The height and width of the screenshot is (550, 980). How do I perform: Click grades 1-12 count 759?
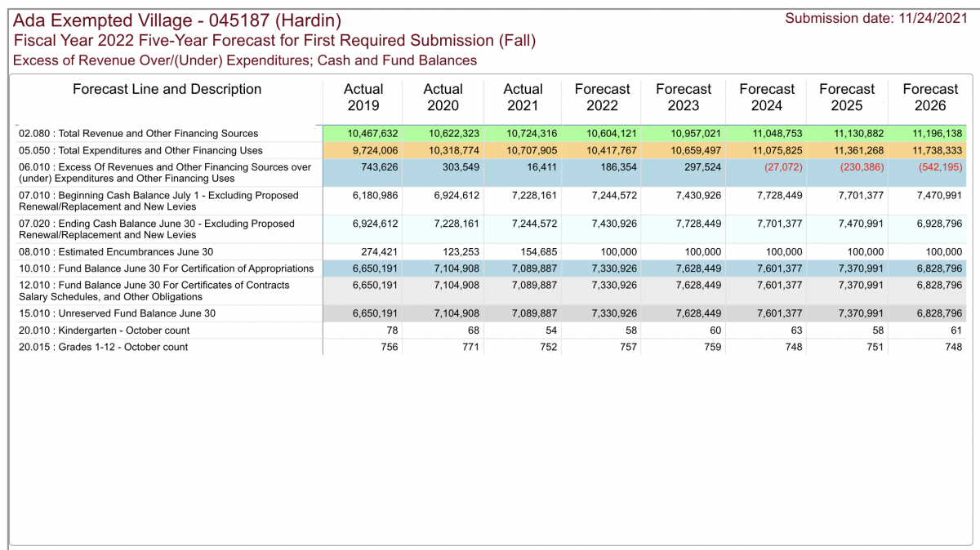(711, 347)
